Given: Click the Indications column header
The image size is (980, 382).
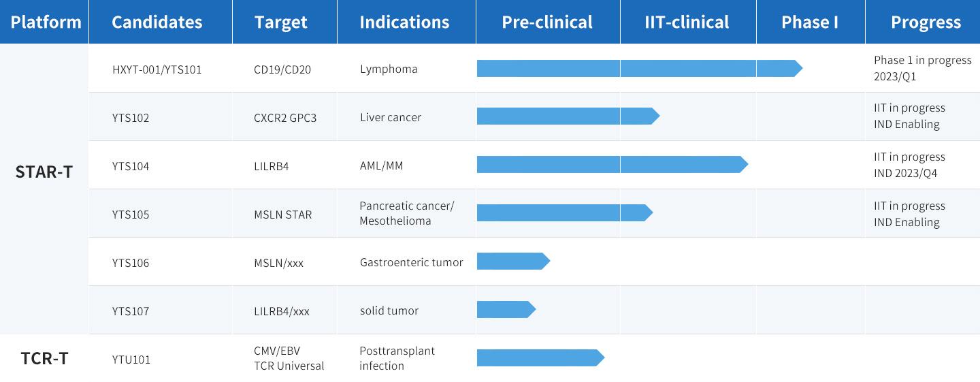Looking at the screenshot, I should pos(404,22).
